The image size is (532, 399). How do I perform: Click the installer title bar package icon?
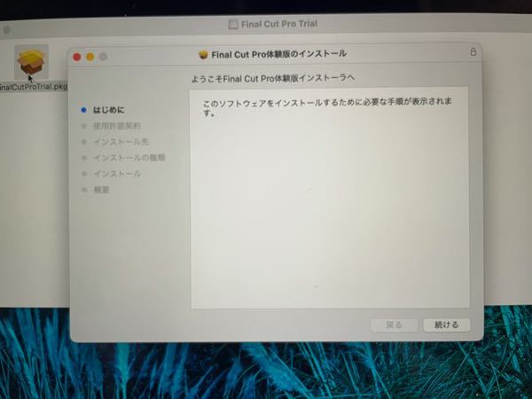coord(203,55)
